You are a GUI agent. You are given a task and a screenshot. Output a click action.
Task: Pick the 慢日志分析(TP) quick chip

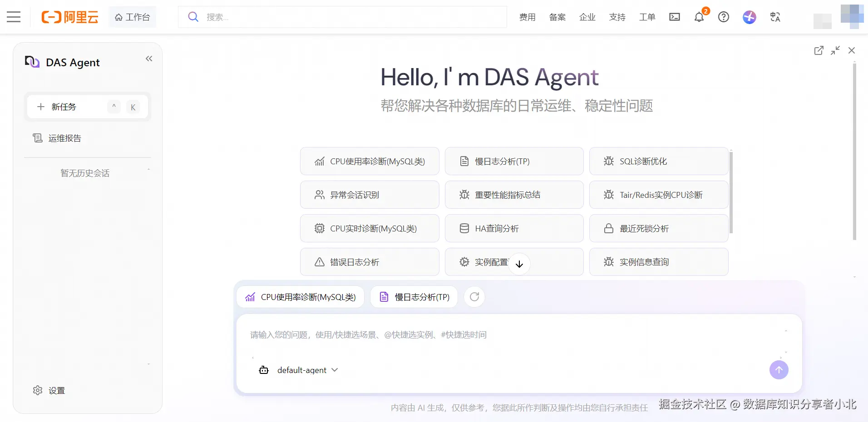[x=414, y=297]
